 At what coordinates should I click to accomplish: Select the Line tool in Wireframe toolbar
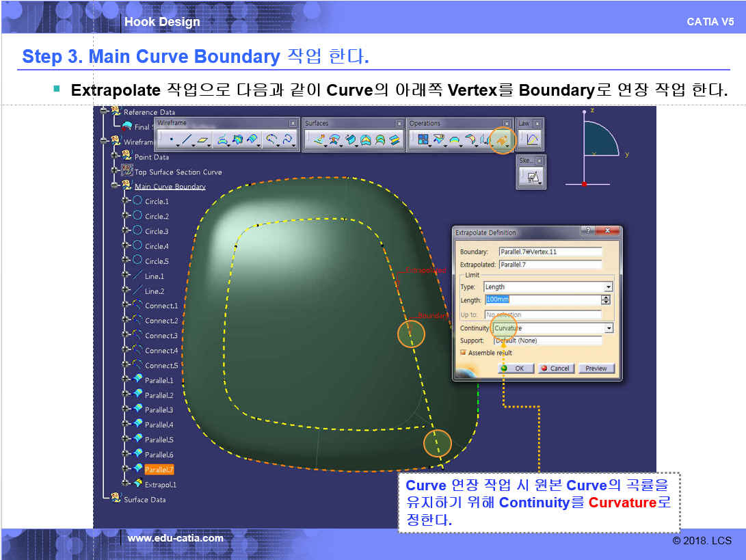click(x=187, y=141)
